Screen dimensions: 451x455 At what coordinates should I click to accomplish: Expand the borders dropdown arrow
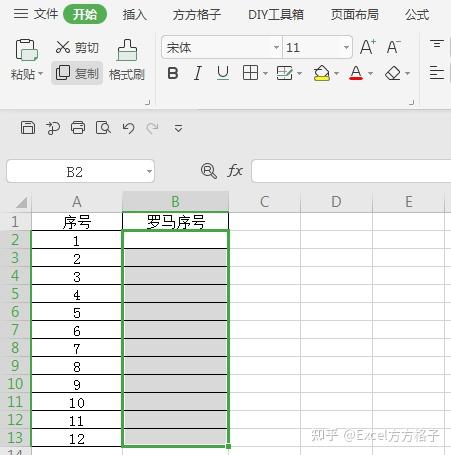[265, 73]
